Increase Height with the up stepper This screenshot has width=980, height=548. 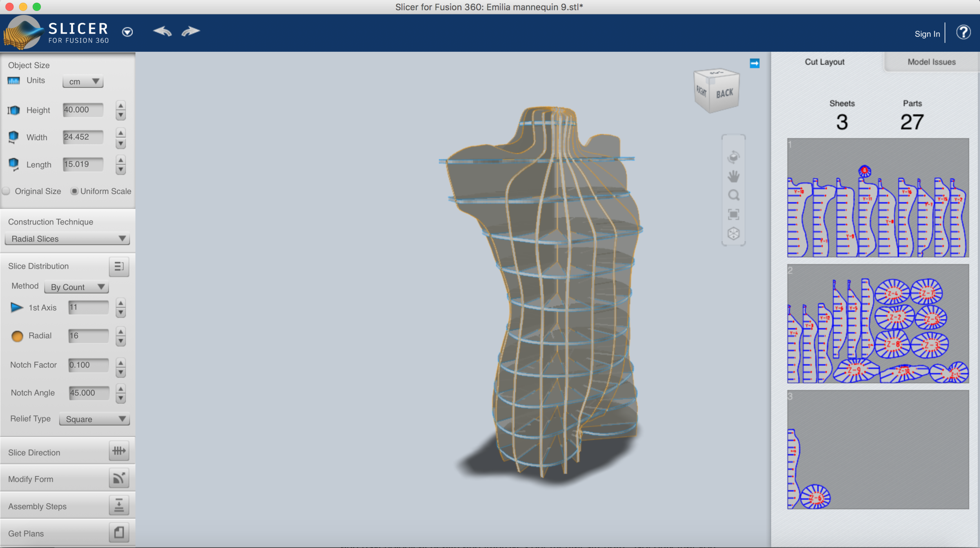pyautogui.click(x=121, y=105)
